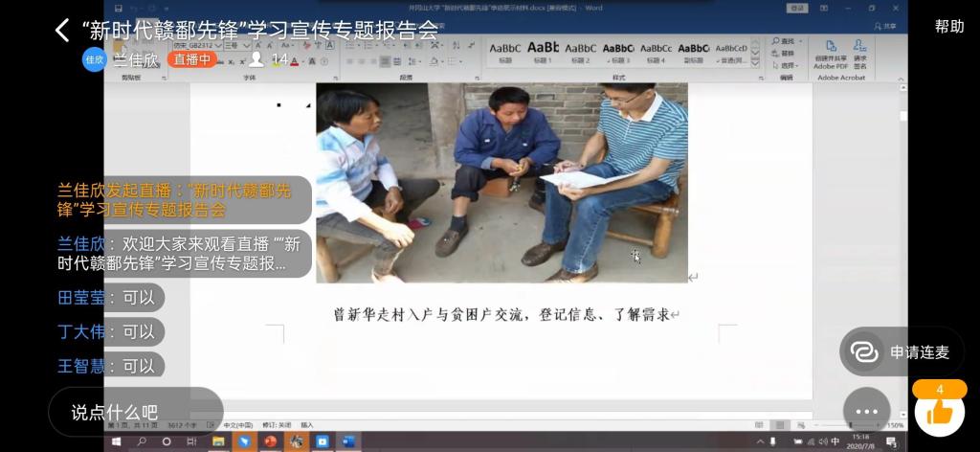The width and height of the screenshot is (980, 452).
Task: Expand the Word styles gallery more arrow
Action: point(755,62)
